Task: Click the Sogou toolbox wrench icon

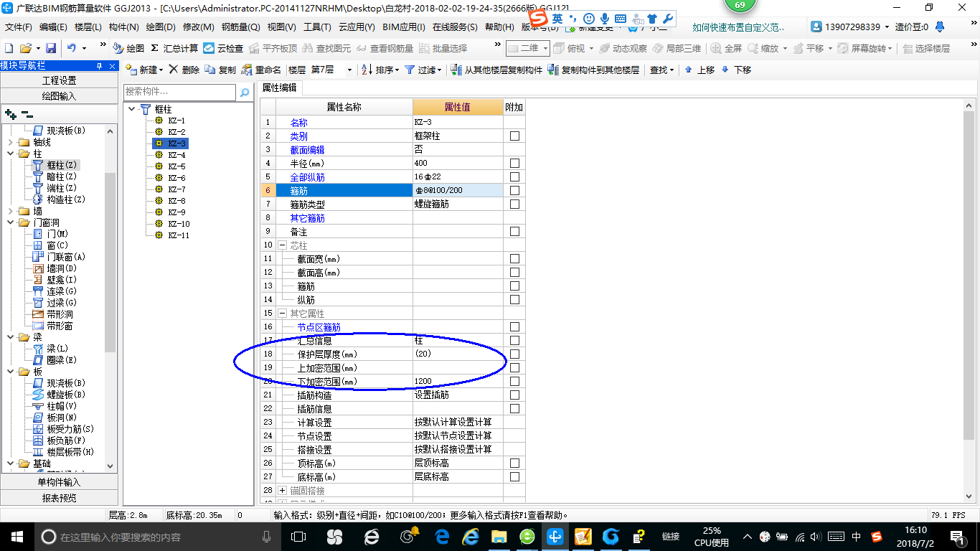Action: (667, 18)
